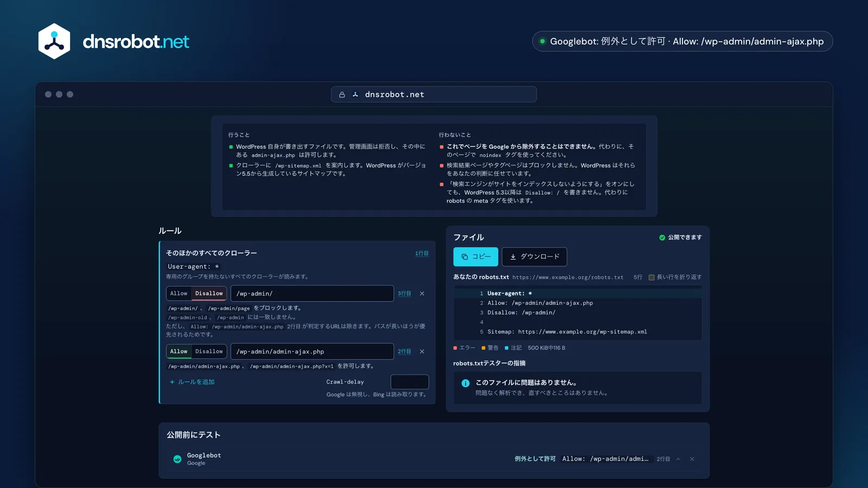Screen dimensions: 868x488
Task: Open the 1行目 link in crawler group
Action: pyautogui.click(x=422, y=253)
